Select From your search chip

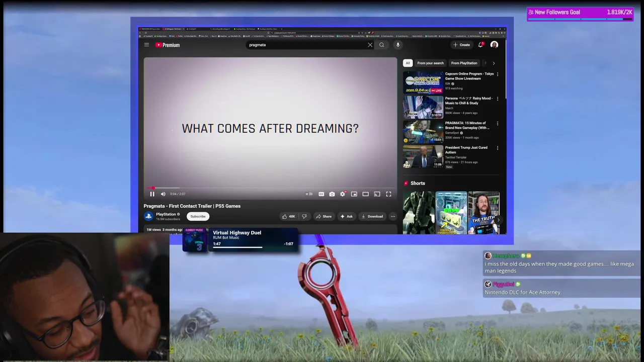[x=431, y=63]
